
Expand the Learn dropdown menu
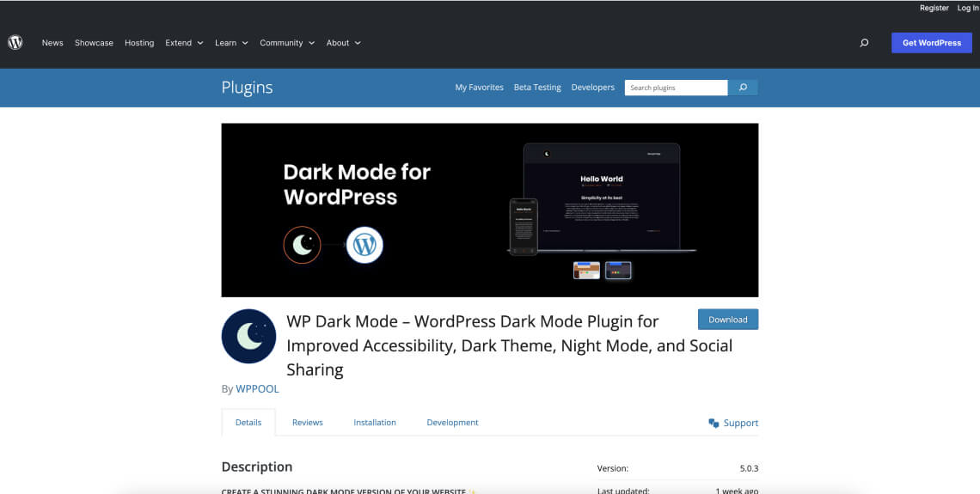(231, 43)
